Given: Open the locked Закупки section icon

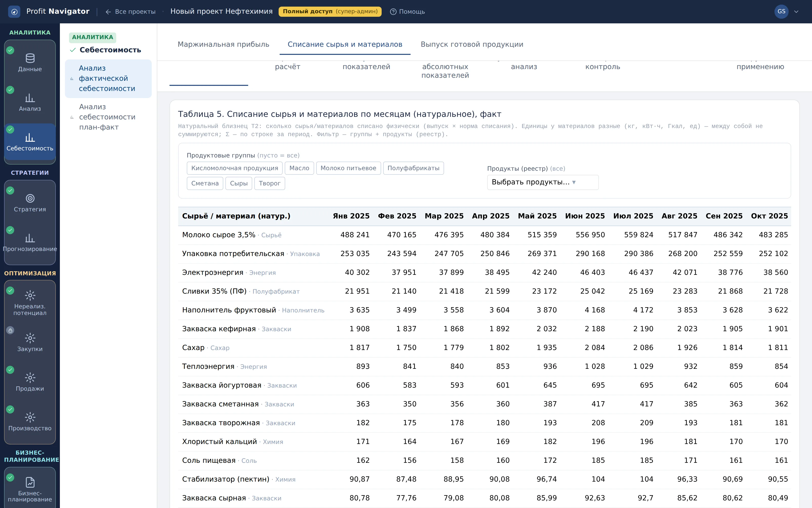Looking at the screenshot, I should 30,338.
